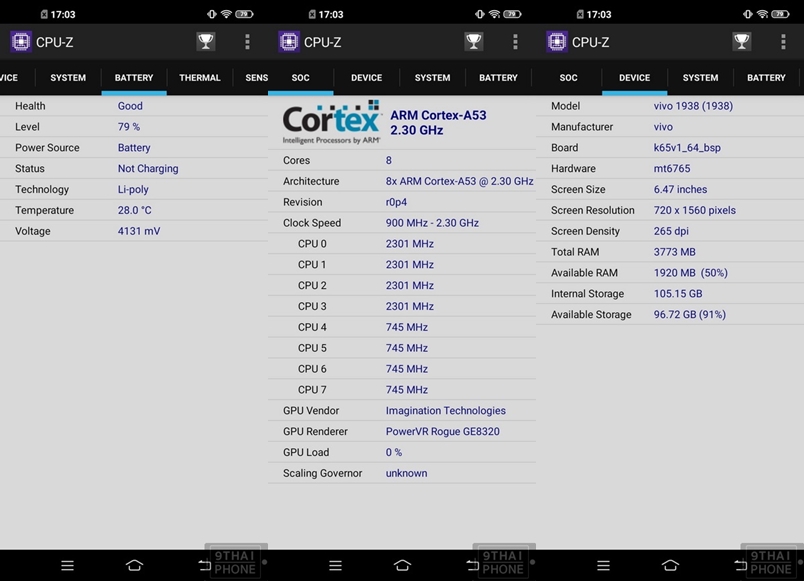The width and height of the screenshot is (804, 581).
Task: Select the CPU 7 frequency row
Action: point(402,390)
